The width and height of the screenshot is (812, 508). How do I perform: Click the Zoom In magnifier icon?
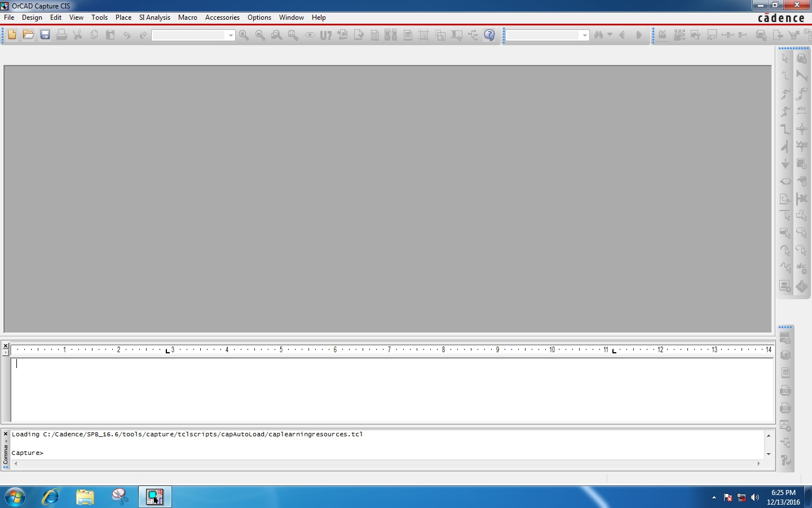(x=244, y=35)
